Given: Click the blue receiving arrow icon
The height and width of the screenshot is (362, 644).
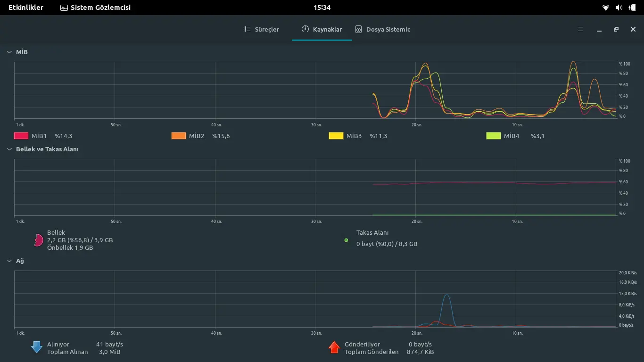Looking at the screenshot, I should 37,347.
